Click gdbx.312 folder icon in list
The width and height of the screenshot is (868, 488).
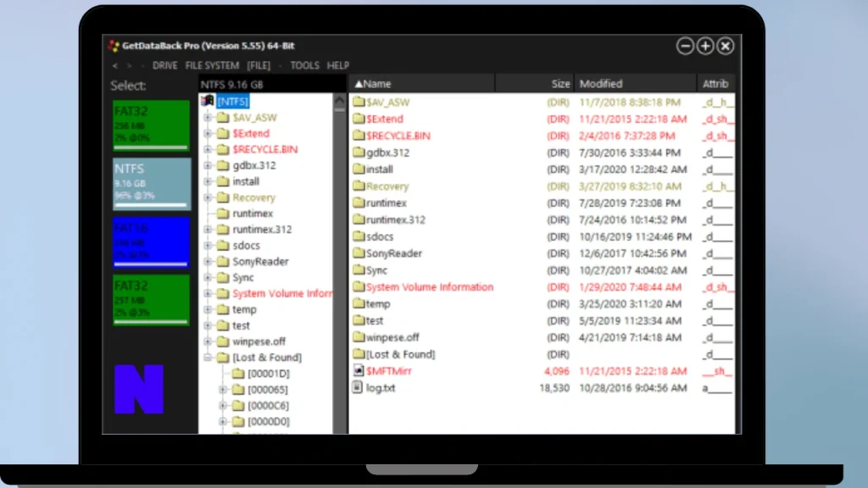click(x=359, y=152)
